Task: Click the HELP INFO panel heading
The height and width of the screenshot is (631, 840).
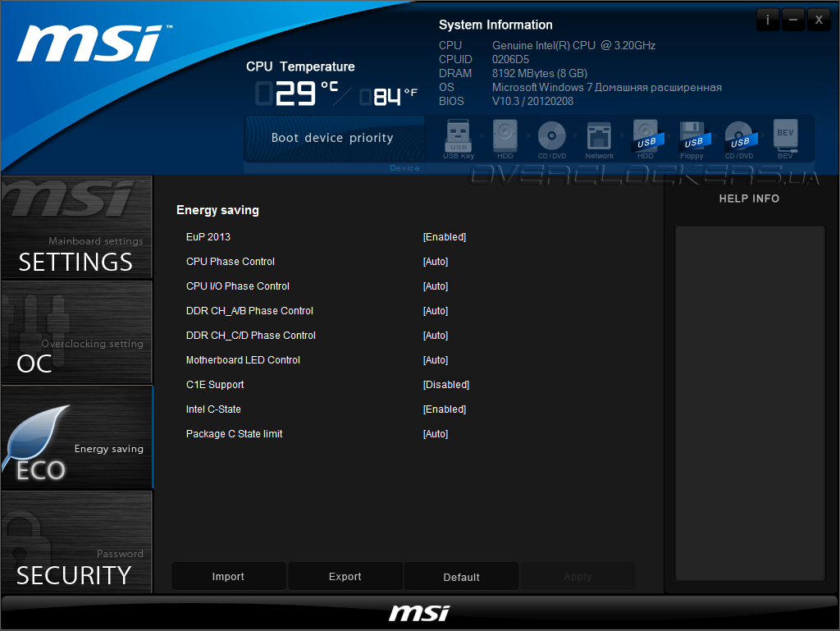Action: [x=749, y=199]
